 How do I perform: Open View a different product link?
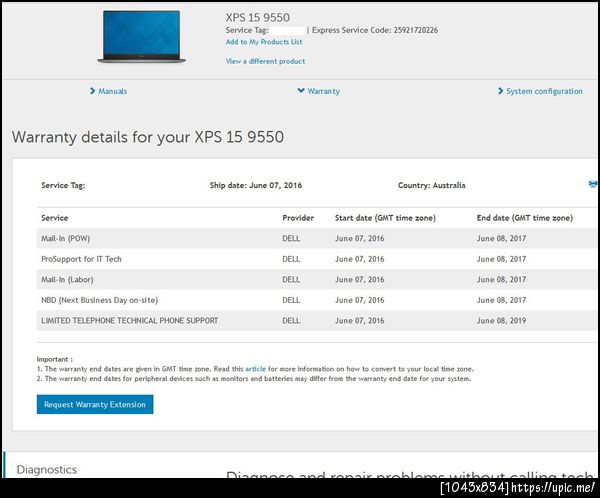point(266,61)
